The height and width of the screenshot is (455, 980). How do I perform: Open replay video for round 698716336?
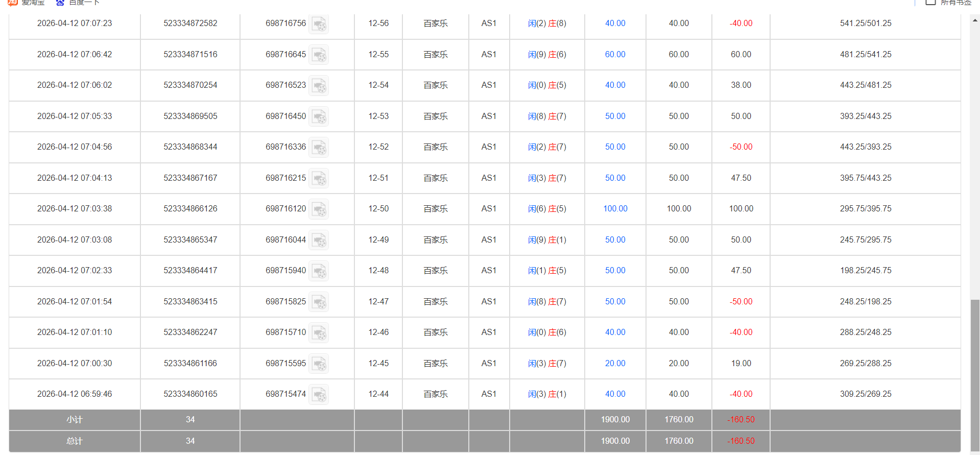click(x=319, y=148)
